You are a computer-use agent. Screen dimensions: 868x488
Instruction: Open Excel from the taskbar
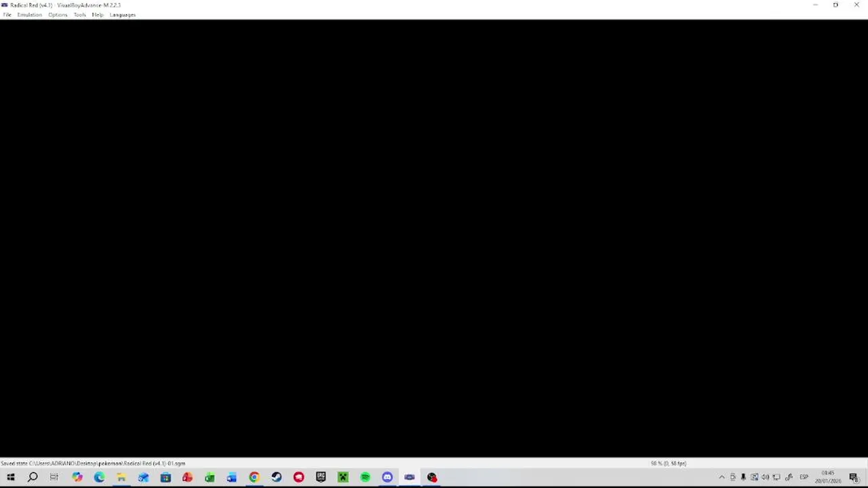click(210, 477)
